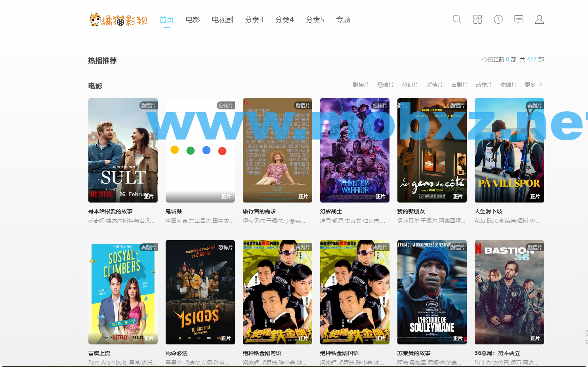This screenshot has height=367, width=588.
Task: Open Sosyal Climbers poster thumbnail
Action: tap(123, 292)
